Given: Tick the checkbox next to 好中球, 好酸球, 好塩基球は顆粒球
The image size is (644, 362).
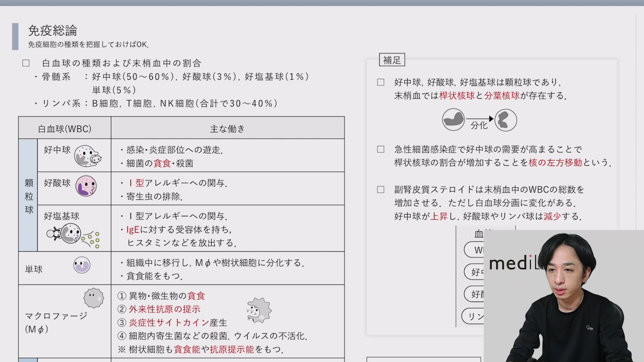Looking at the screenshot, I should click(380, 82).
